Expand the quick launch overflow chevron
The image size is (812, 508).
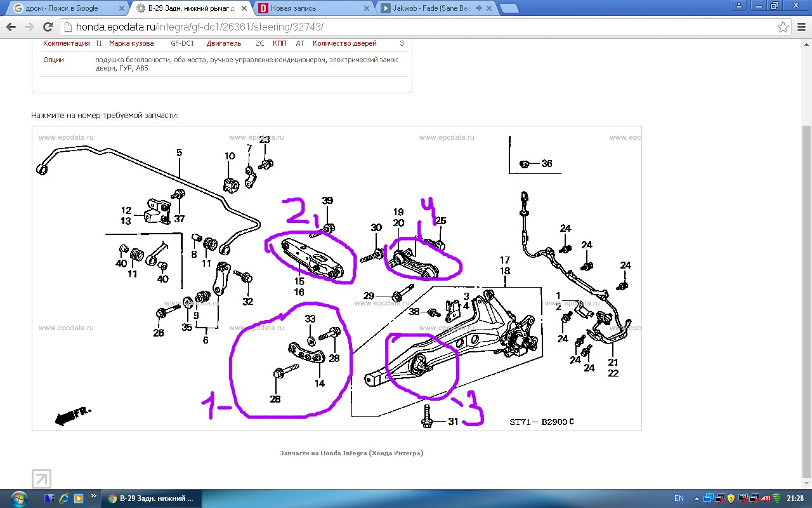click(94, 495)
